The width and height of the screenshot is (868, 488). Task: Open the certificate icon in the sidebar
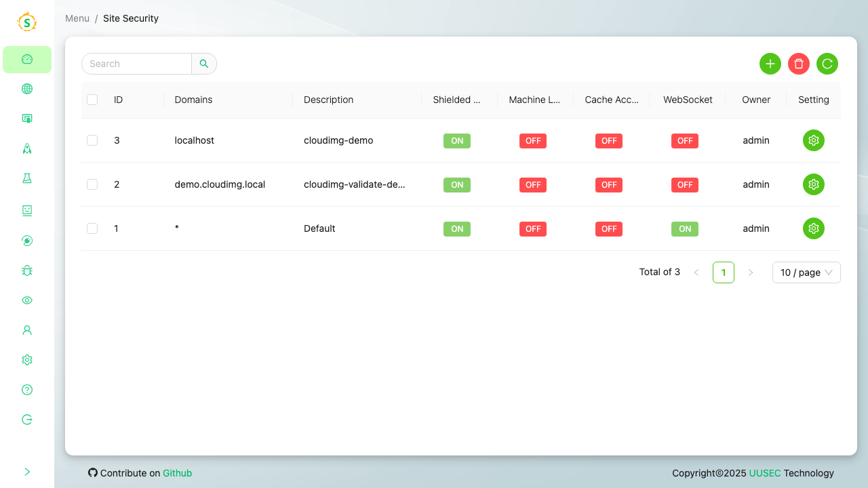point(27,119)
